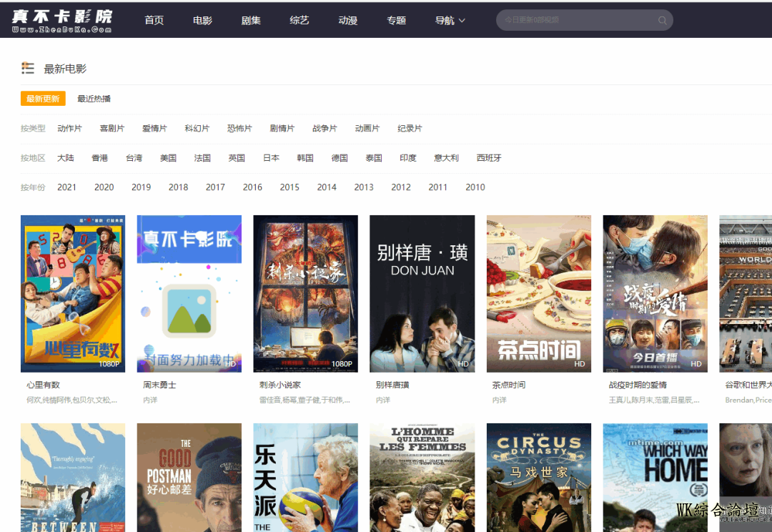Click the 战疫时期的爱情 title link
The width and height of the screenshot is (772, 532).
[638, 385]
